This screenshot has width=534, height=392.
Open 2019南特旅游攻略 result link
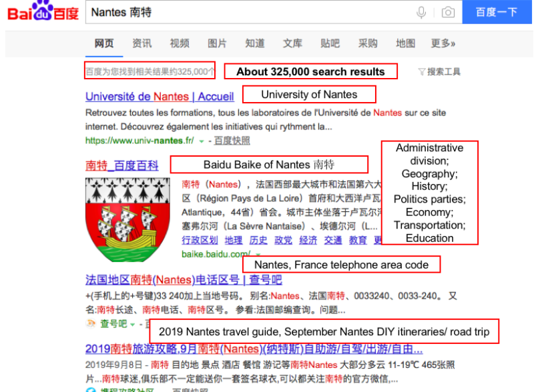tap(254, 349)
